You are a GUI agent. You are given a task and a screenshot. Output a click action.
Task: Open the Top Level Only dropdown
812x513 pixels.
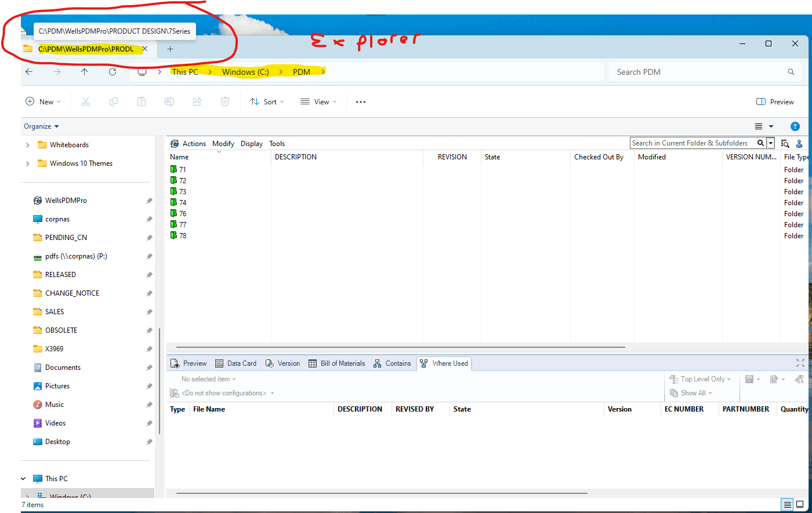click(x=701, y=379)
